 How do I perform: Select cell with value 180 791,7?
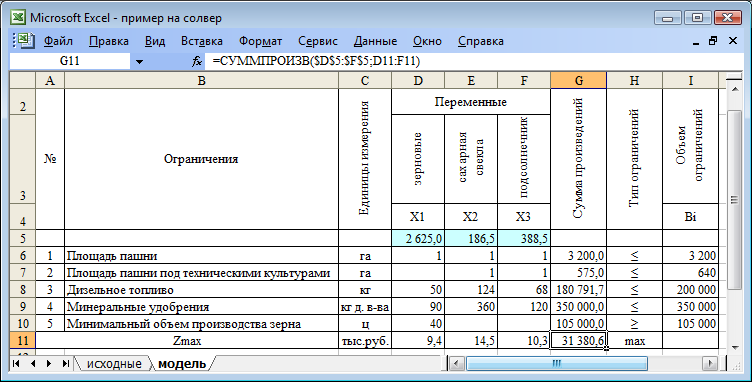578,289
